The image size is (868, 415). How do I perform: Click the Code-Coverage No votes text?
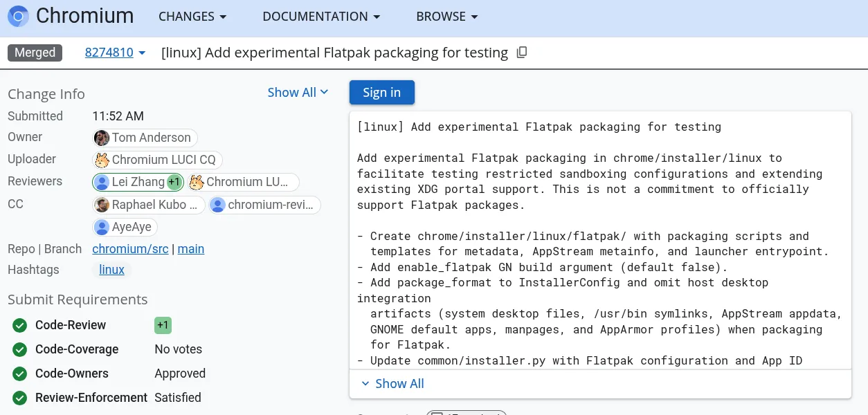(179, 349)
